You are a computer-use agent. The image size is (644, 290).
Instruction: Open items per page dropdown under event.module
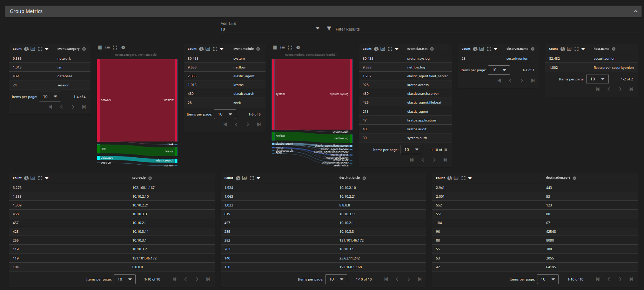pyautogui.click(x=225, y=114)
